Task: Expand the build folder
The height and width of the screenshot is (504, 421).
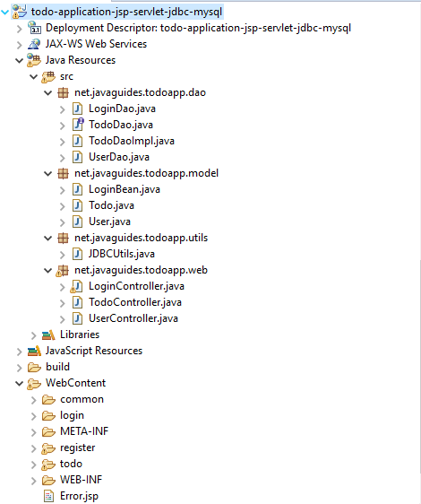Action: click(20, 368)
